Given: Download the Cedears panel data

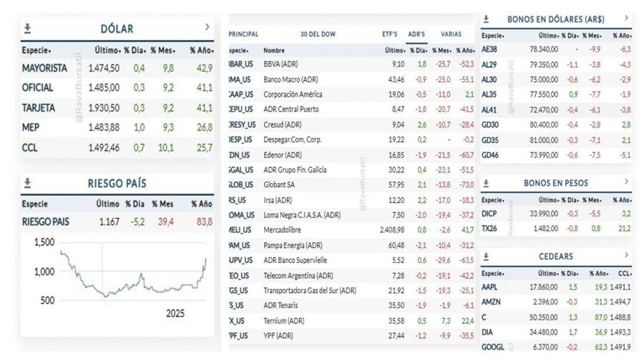Looking at the screenshot, I should 487,256.
